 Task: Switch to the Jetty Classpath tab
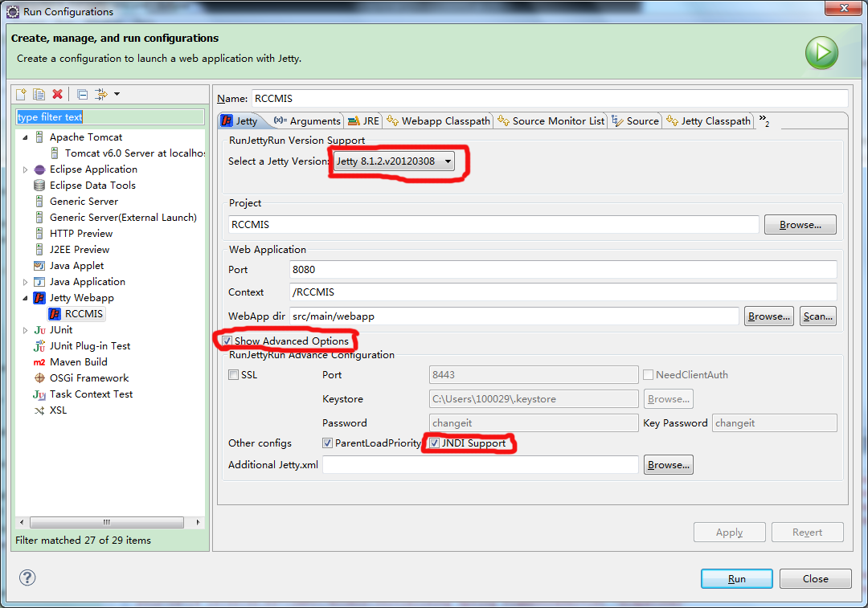[x=709, y=120]
